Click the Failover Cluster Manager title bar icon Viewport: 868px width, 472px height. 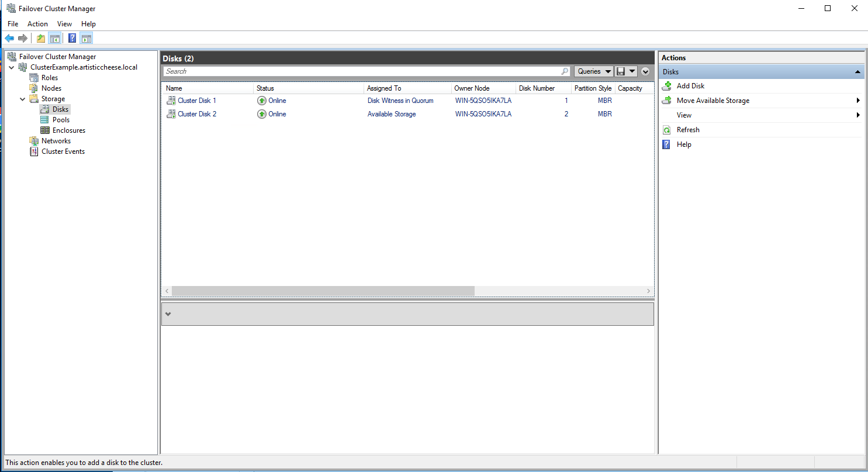11,9
